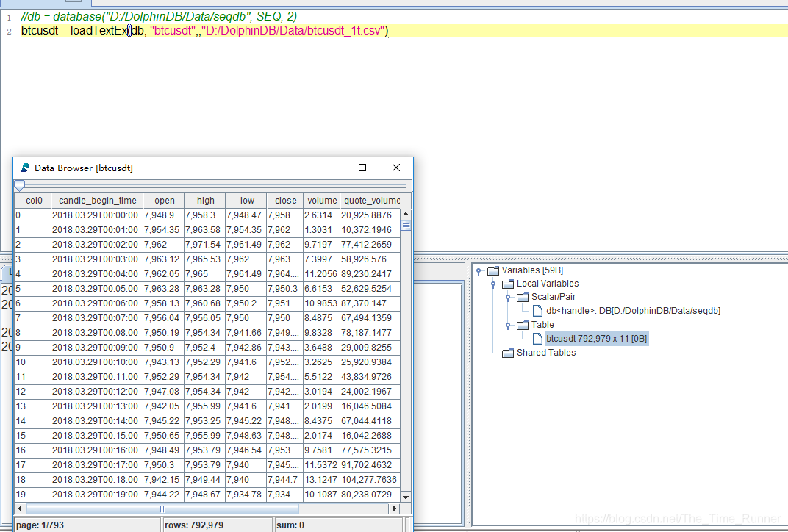Image resolution: width=788 pixels, height=532 pixels.
Task: Click the quote_volume column header
Action: tap(371, 201)
